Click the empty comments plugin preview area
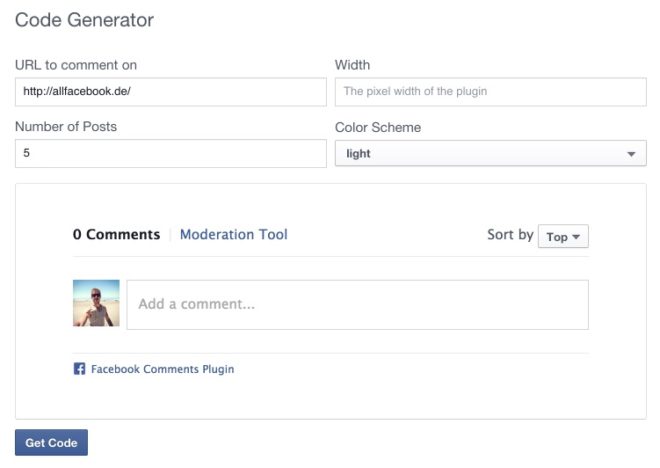This screenshot has width=660, height=468. (330, 398)
